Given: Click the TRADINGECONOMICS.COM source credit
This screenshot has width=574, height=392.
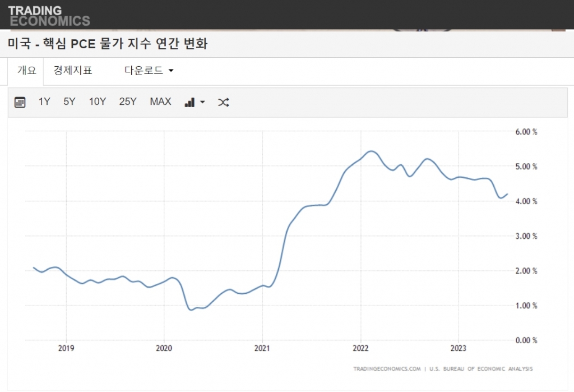Looking at the screenshot, I should tap(387, 369).
